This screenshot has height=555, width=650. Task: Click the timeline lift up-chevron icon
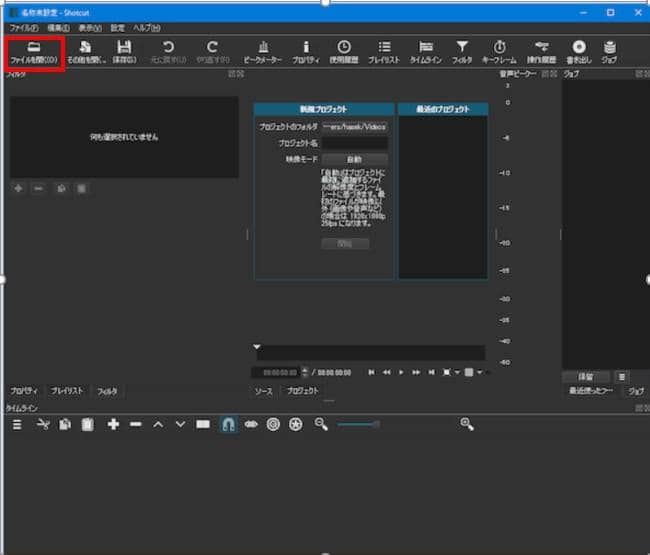pos(158,424)
